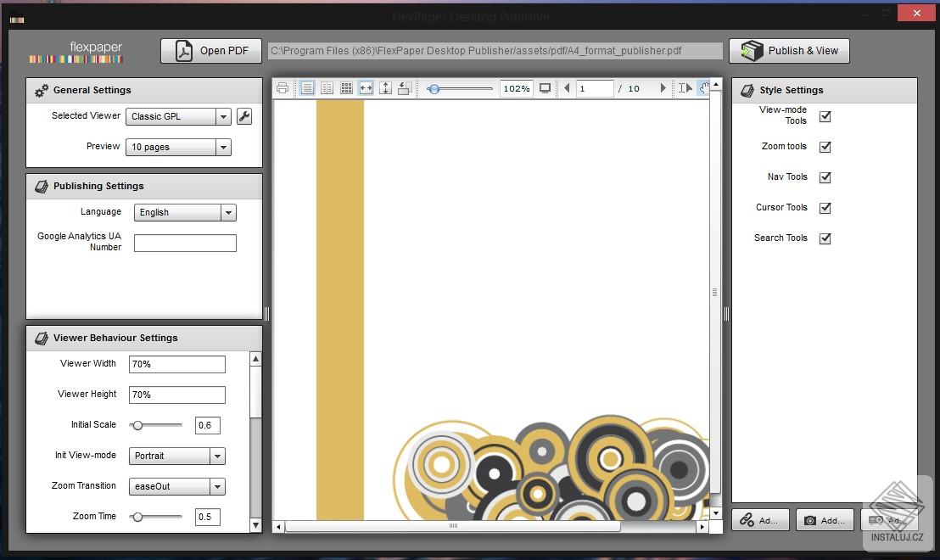The image size is (940, 560).
Task: Click the Open PDF button
Action: pyautogui.click(x=211, y=51)
